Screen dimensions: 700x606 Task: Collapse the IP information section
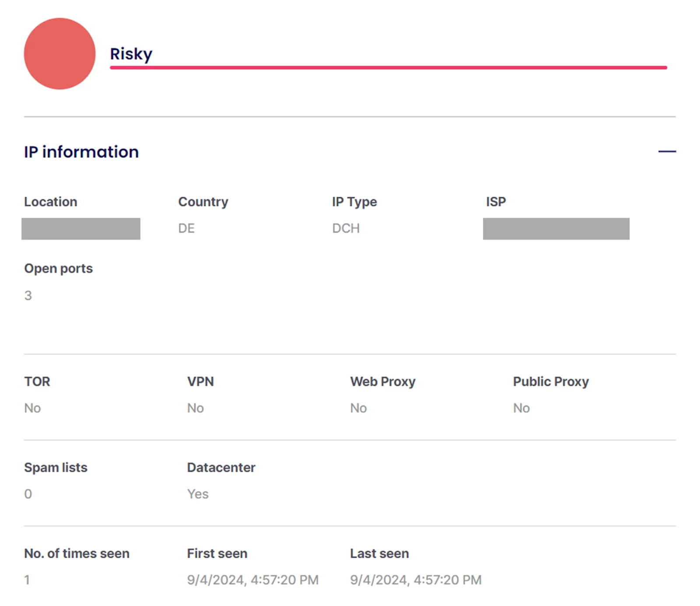[x=666, y=151]
